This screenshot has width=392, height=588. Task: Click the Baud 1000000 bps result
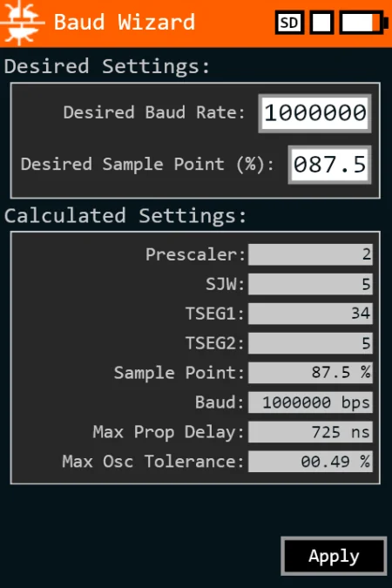[x=310, y=402]
